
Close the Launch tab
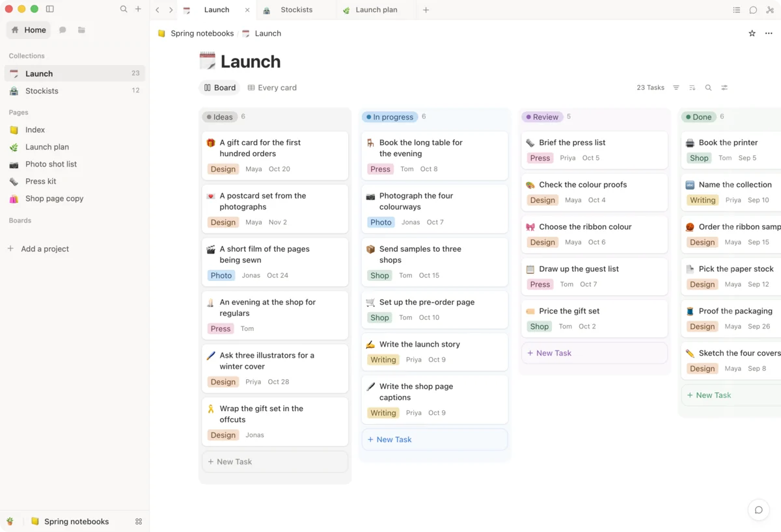click(x=247, y=10)
